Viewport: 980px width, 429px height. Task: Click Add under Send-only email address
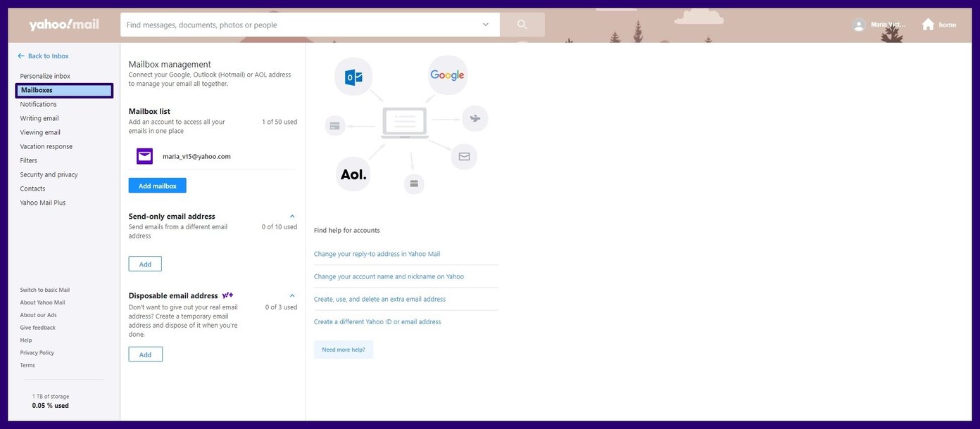click(145, 264)
